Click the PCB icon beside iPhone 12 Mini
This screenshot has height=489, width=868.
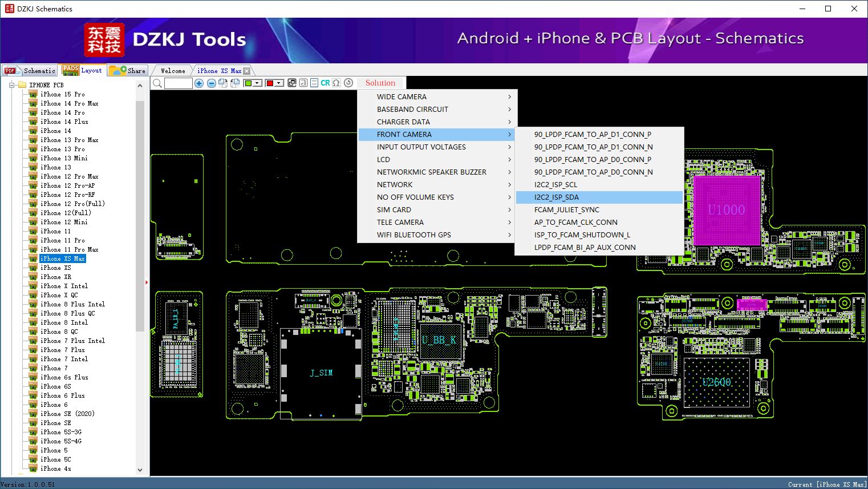point(33,222)
